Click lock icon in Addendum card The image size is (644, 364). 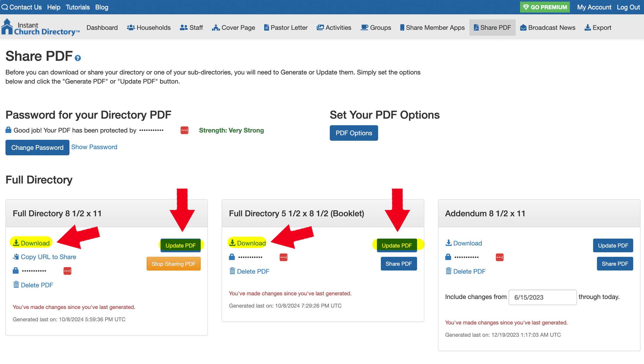[448, 257]
